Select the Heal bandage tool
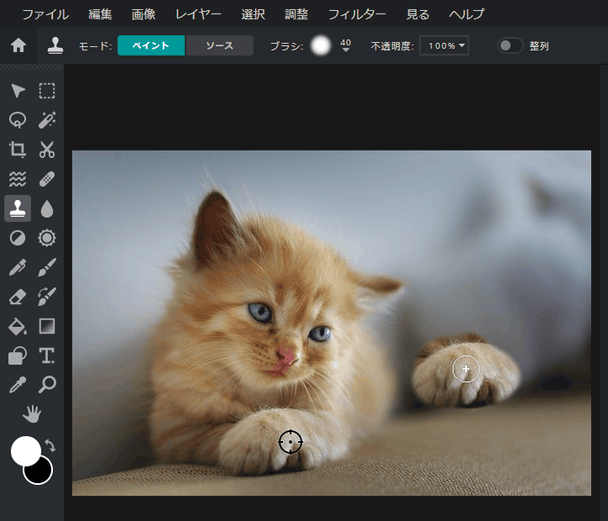 (x=47, y=179)
